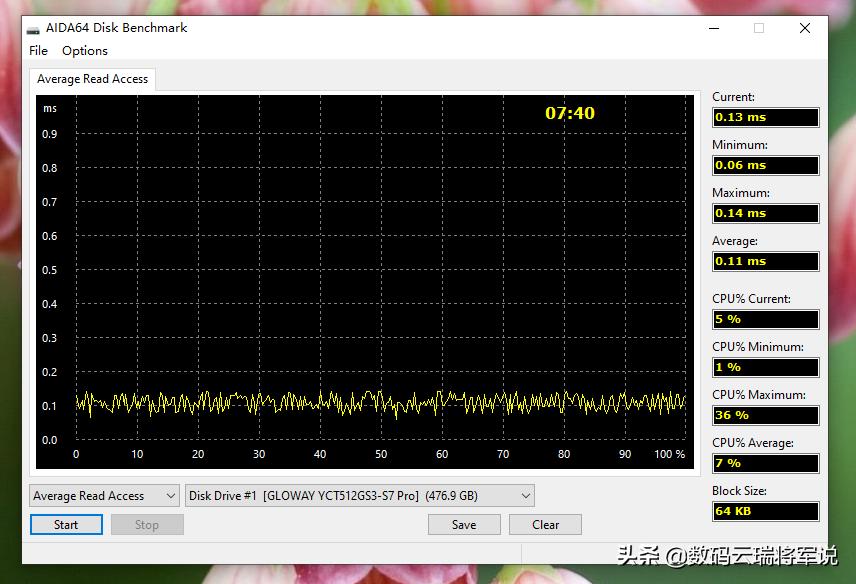Close the AIDA64 Disk Benchmark window
Viewport: 856px width, 584px height.
(805, 28)
